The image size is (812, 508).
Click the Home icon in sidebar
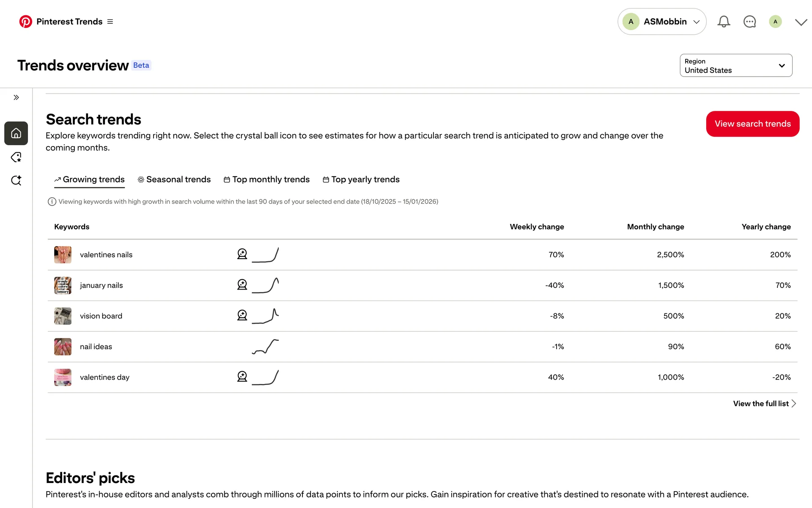click(16, 133)
